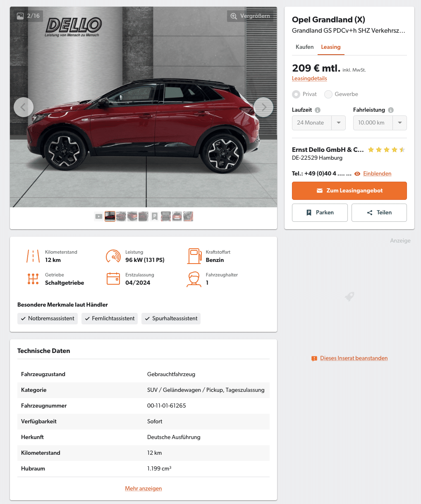
Task: Select the Gewerbe radio option
Action: pos(328,94)
